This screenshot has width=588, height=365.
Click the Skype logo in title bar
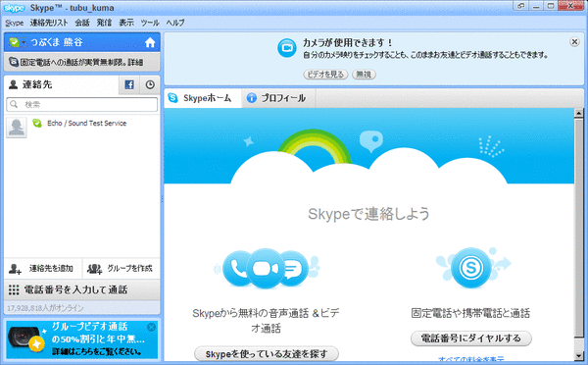(15, 8)
